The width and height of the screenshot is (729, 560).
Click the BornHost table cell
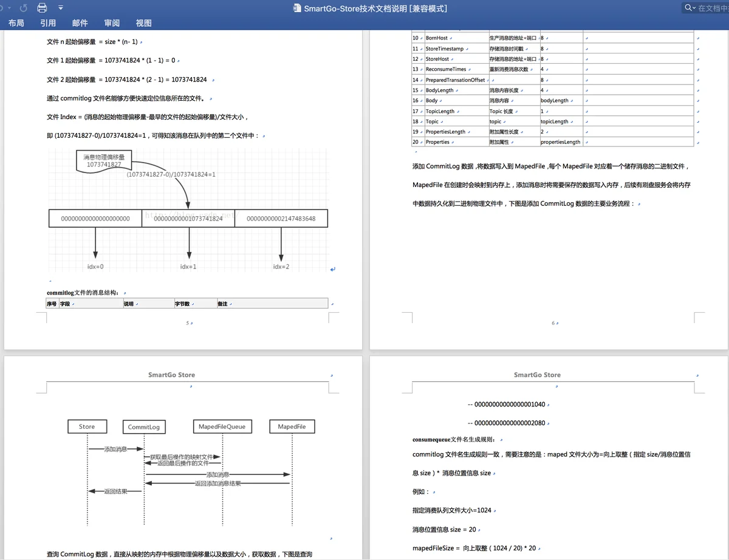click(456, 38)
